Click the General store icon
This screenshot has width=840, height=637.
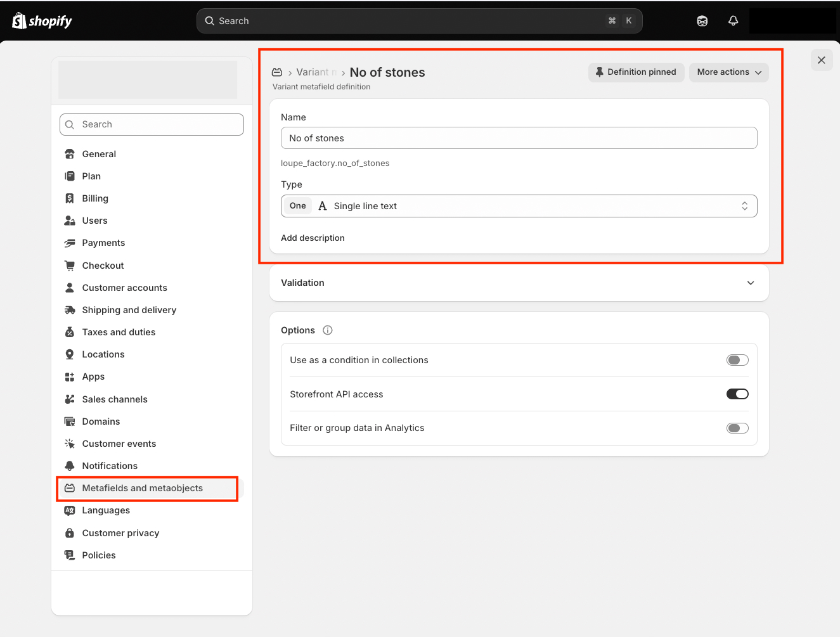point(70,154)
